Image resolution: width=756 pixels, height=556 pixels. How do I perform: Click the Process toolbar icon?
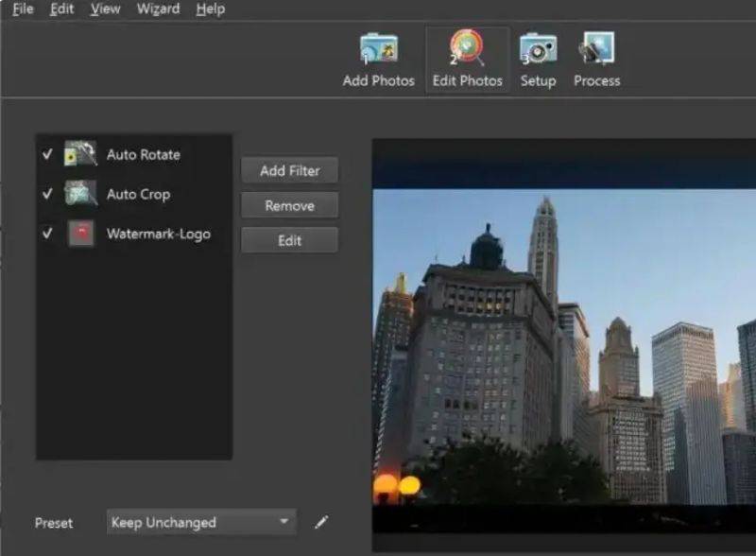[x=596, y=49]
